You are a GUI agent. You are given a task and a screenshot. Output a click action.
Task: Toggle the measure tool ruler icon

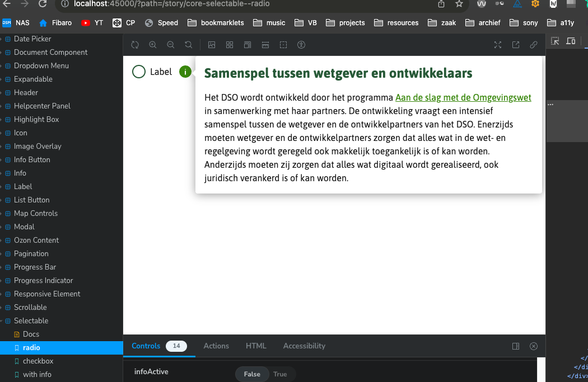[x=265, y=45]
